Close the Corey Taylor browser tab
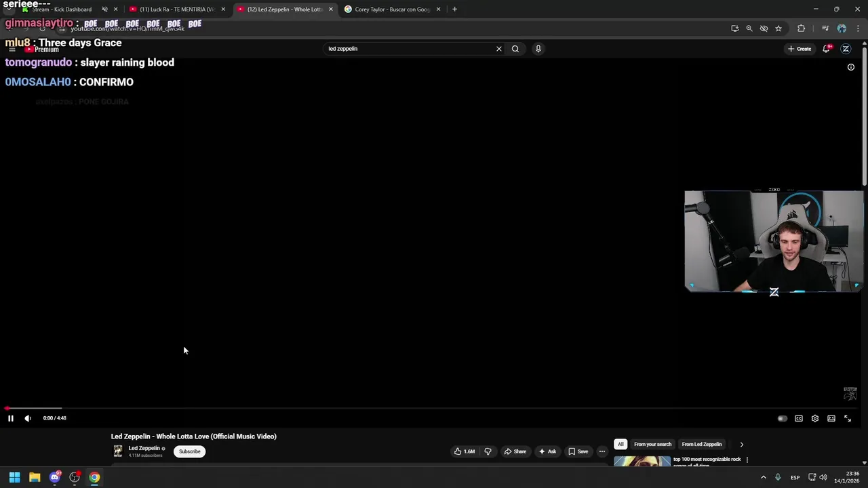 pyautogui.click(x=438, y=9)
